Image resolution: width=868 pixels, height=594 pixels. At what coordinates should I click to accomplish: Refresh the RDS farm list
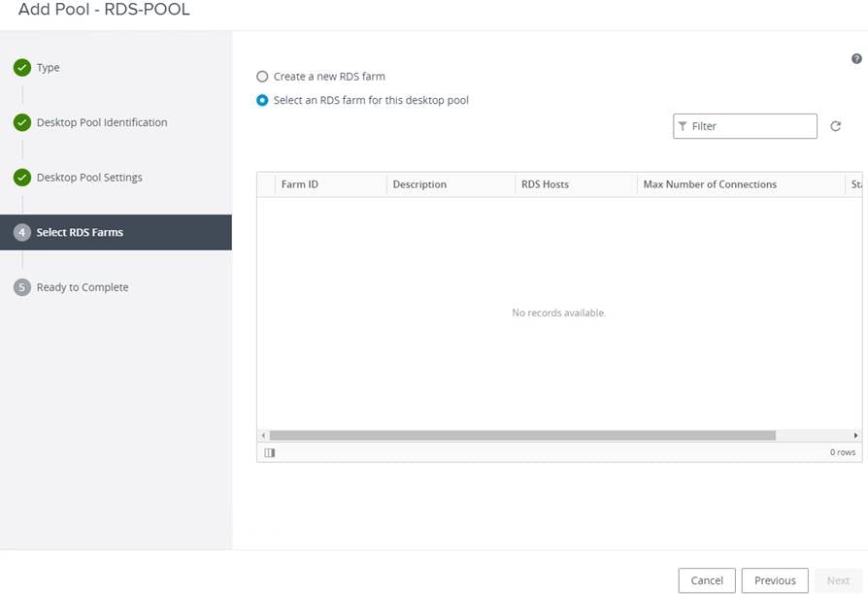(x=835, y=126)
